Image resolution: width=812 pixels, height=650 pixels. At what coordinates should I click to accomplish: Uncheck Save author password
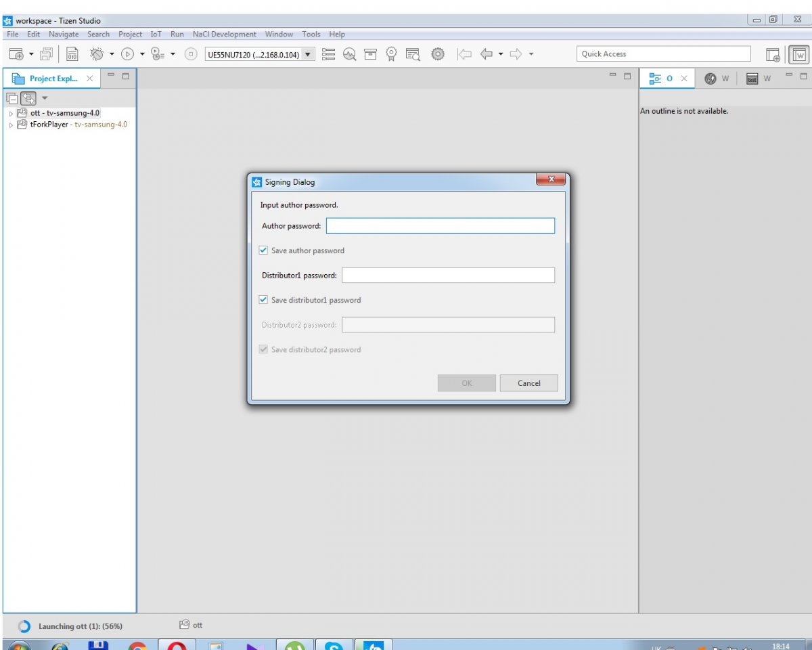(x=263, y=251)
